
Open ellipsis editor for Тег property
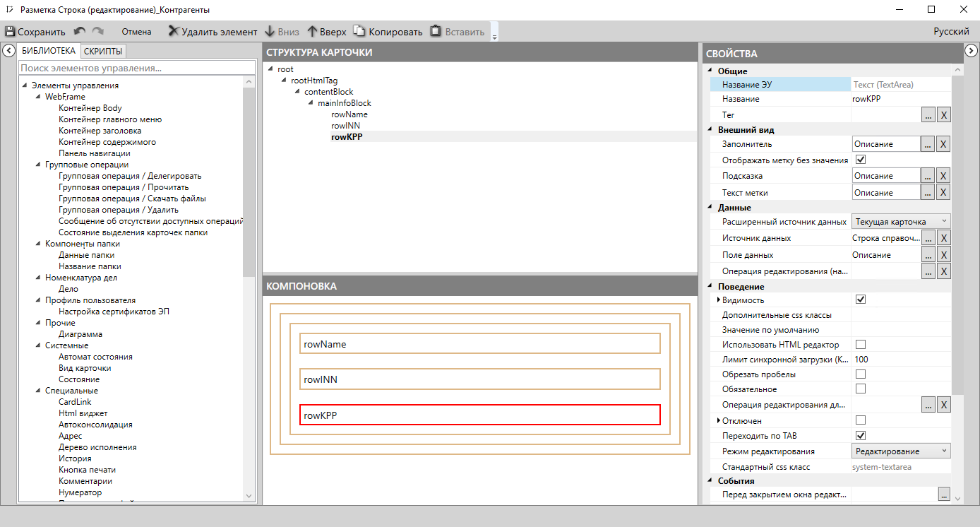pos(928,114)
